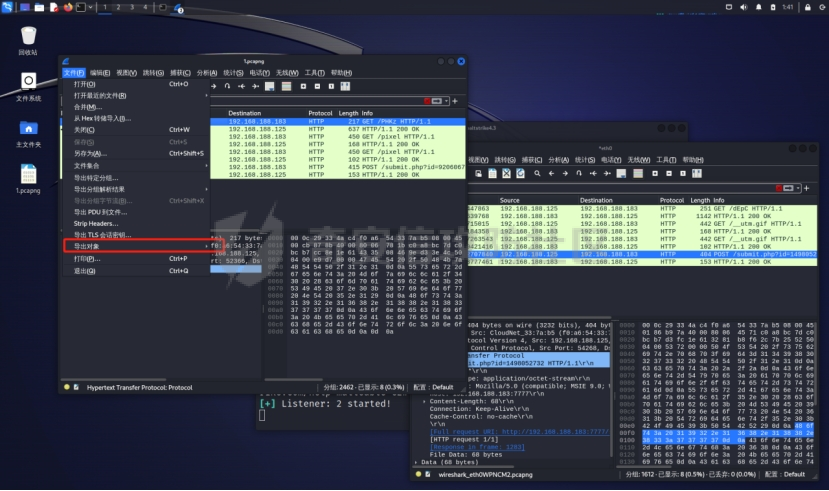This screenshot has width=829, height=491.
Task: Toggle auto-scroll in 1.pcapng toolbar
Action: [x=271, y=87]
